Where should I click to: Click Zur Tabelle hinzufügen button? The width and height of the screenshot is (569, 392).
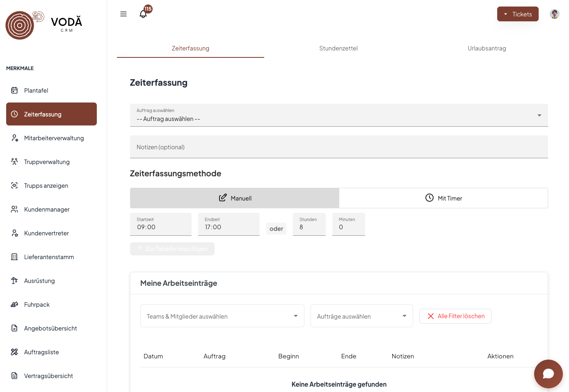[x=172, y=249]
